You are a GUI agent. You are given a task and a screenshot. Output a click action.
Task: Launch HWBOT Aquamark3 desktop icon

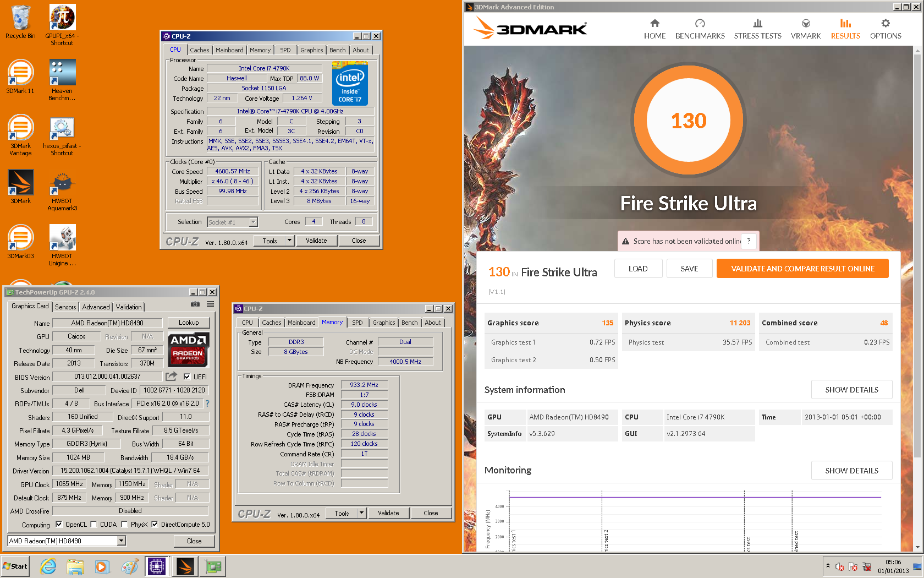point(62,190)
